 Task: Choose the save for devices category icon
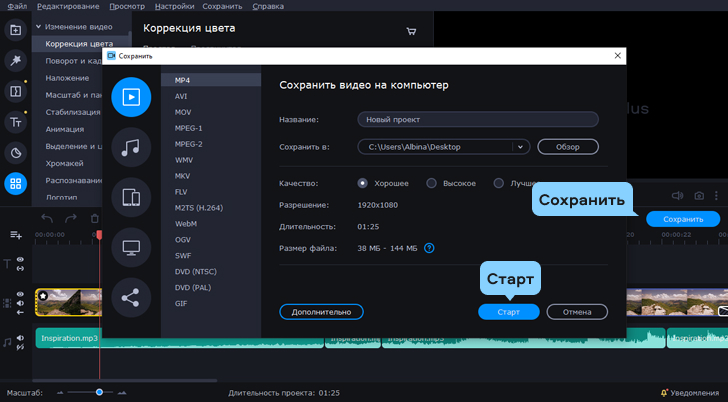tap(131, 197)
